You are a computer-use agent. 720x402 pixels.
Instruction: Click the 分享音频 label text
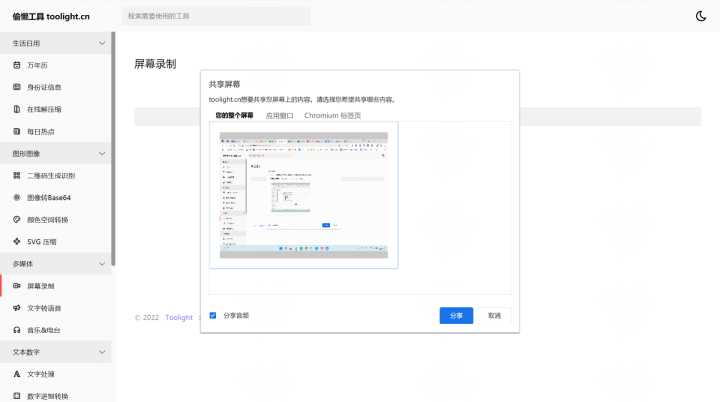click(x=236, y=316)
